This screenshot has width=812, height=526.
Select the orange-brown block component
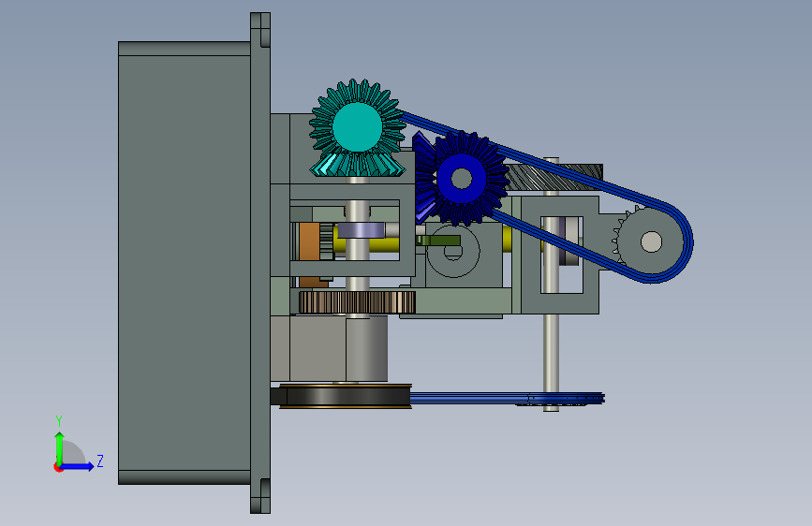(310, 241)
